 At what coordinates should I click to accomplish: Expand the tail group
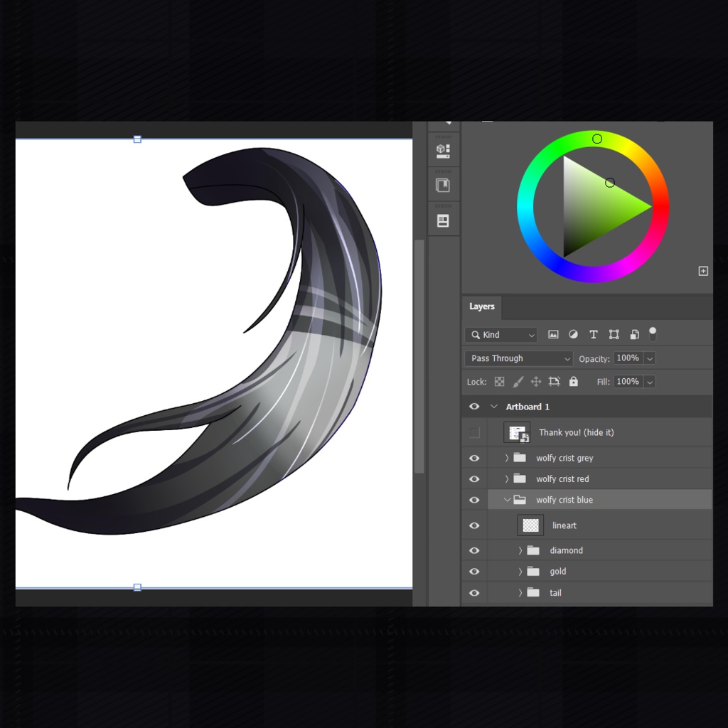[x=520, y=593]
